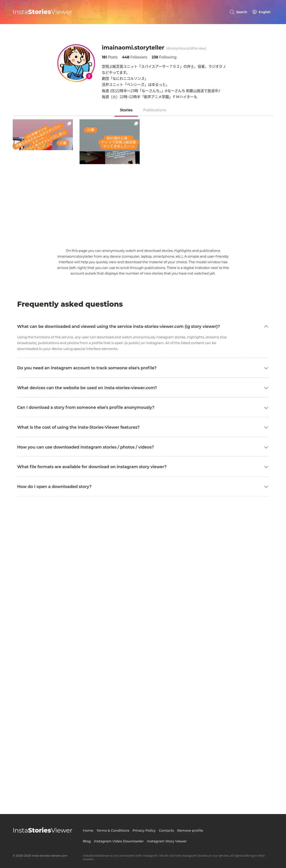
Task: Click the multi-image icon on first story
Action: (x=69, y=124)
